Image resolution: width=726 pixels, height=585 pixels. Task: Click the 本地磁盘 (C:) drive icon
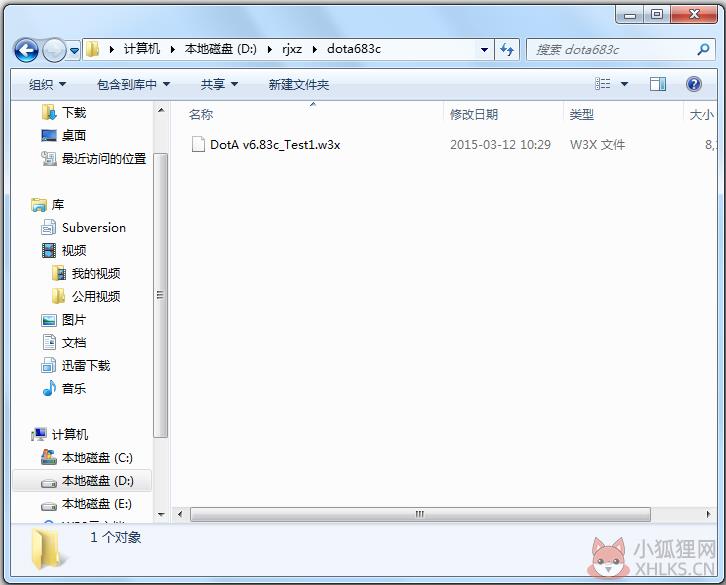49,457
